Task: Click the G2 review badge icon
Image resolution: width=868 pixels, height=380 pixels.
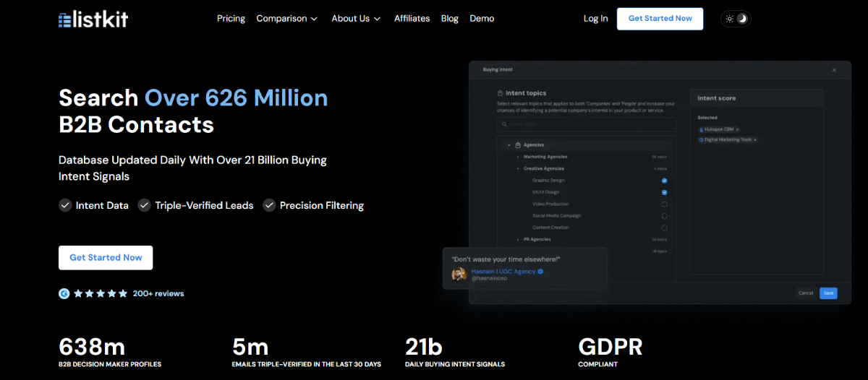Action: [x=64, y=293]
